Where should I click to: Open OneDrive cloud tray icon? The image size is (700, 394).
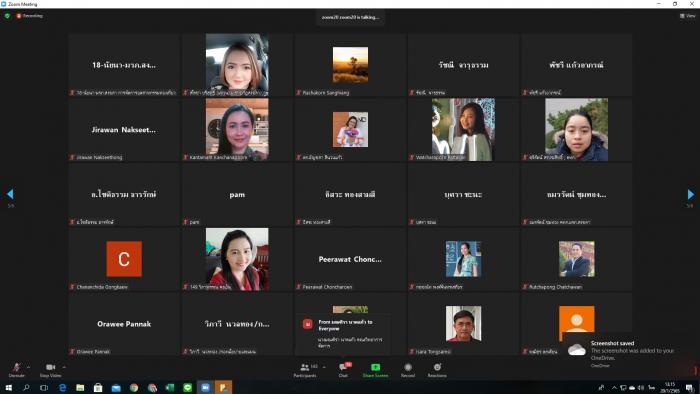point(632,388)
